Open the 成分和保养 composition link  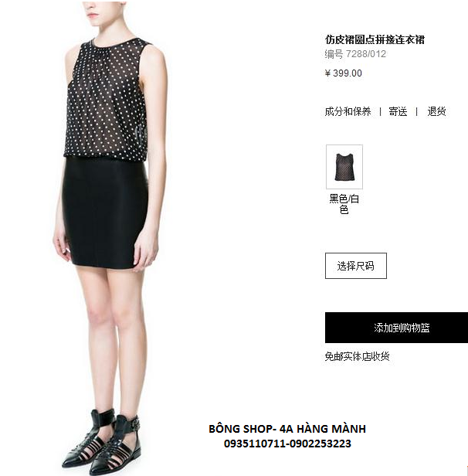(x=348, y=111)
